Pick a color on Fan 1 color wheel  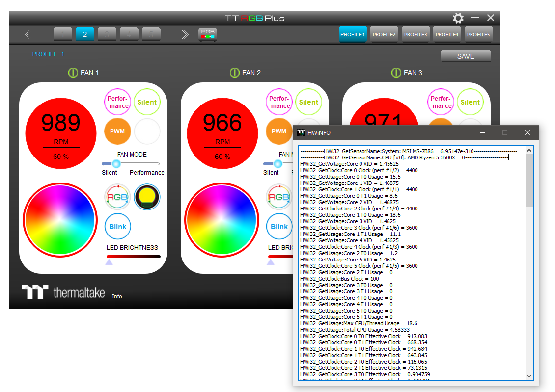pos(60,220)
